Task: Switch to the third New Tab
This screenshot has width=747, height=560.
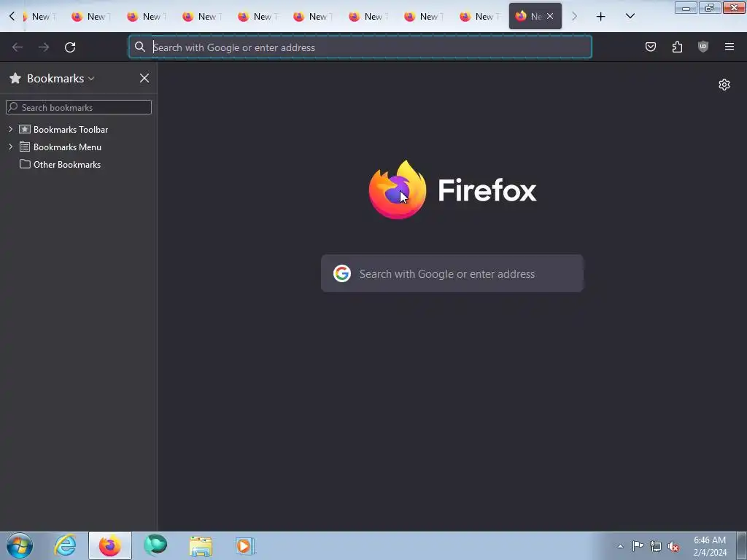Action: click(x=146, y=17)
